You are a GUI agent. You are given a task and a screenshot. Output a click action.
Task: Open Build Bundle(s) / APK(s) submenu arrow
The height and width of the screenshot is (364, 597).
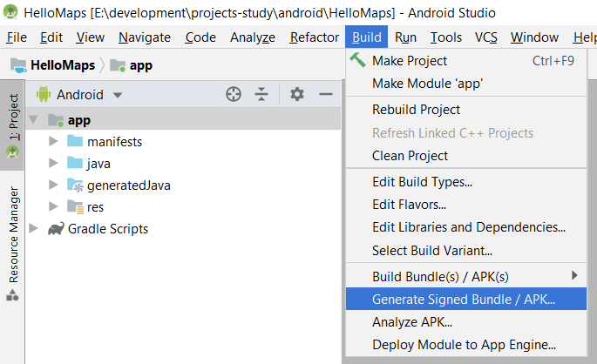(x=574, y=275)
